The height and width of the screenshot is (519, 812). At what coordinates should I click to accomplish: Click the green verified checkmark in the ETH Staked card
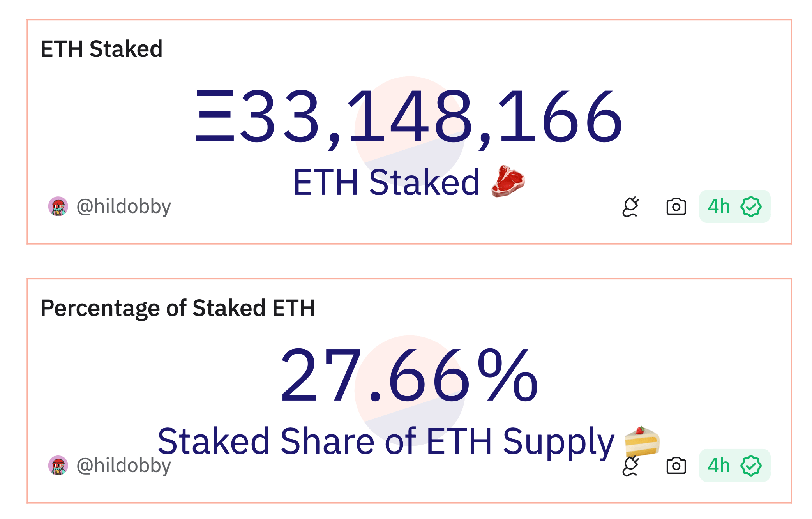[751, 207]
